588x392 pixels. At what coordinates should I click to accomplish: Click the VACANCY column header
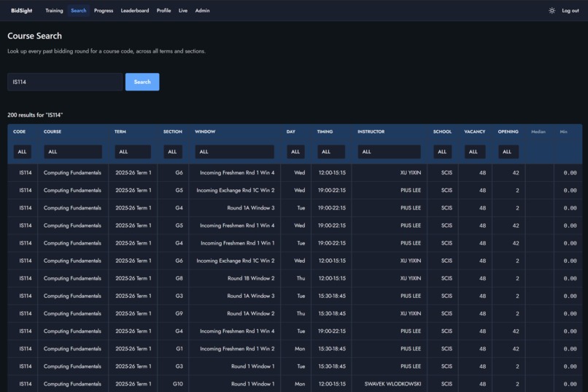click(474, 131)
